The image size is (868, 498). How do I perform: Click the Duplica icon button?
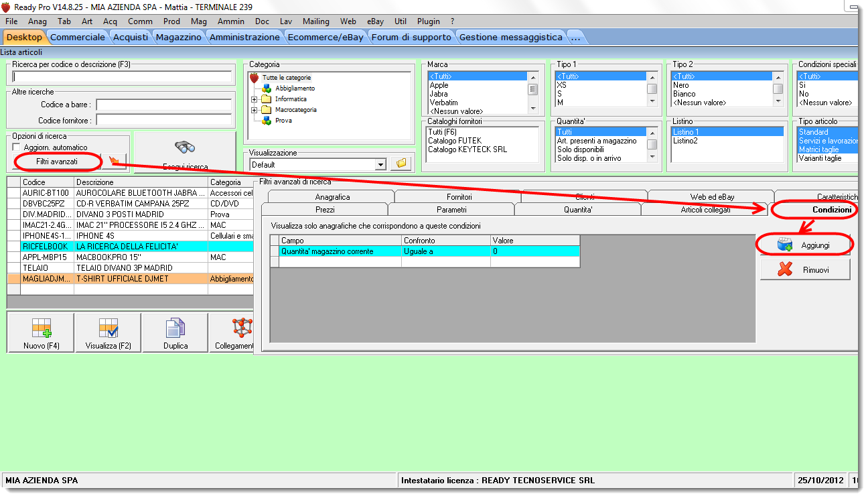pyautogui.click(x=175, y=332)
